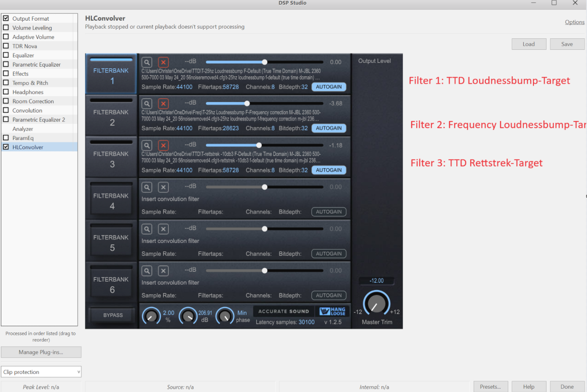Image resolution: width=587 pixels, height=392 pixels.
Task: Click Done to close DSP Studio
Action: pyautogui.click(x=567, y=387)
